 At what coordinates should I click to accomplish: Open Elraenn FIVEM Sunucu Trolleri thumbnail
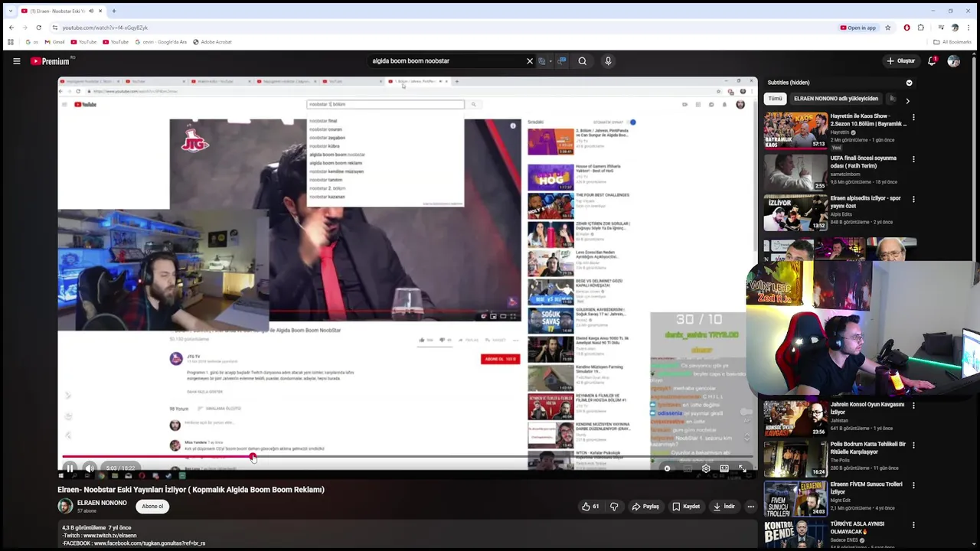tap(795, 499)
